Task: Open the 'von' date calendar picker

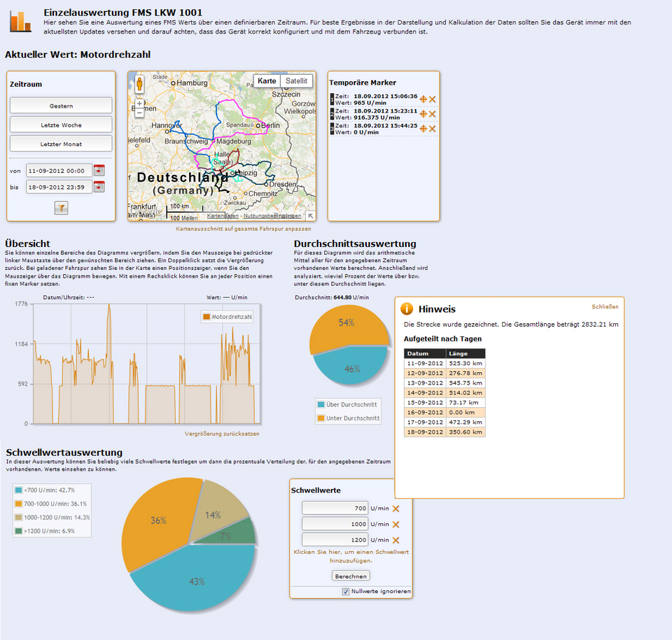Action: coord(99,171)
